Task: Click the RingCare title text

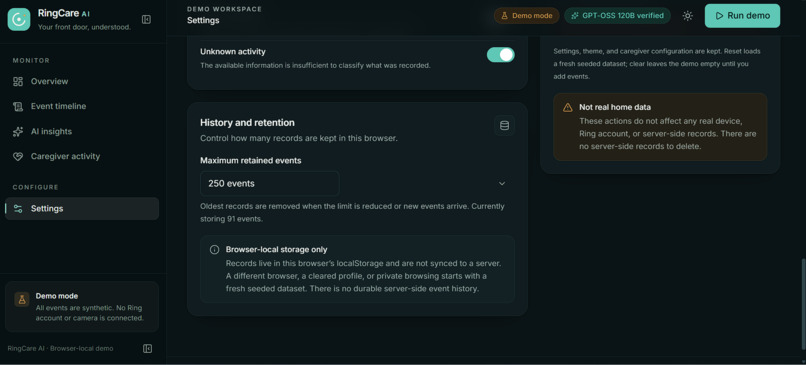Action: (58, 13)
